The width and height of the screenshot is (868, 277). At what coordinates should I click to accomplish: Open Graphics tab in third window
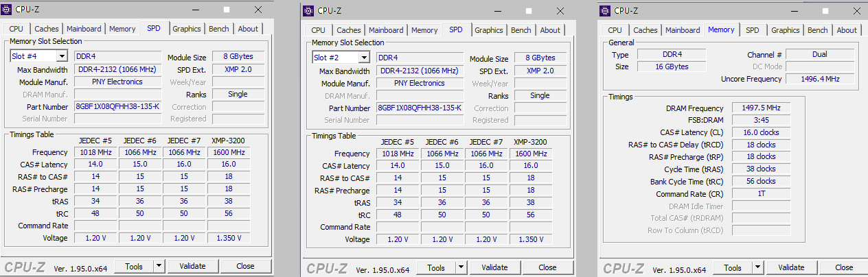(x=786, y=30)
